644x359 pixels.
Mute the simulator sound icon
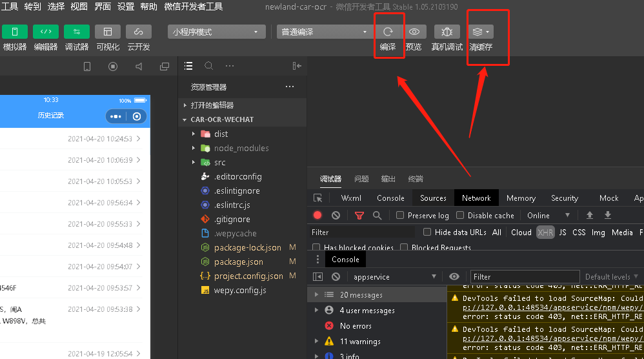[139, 67]
